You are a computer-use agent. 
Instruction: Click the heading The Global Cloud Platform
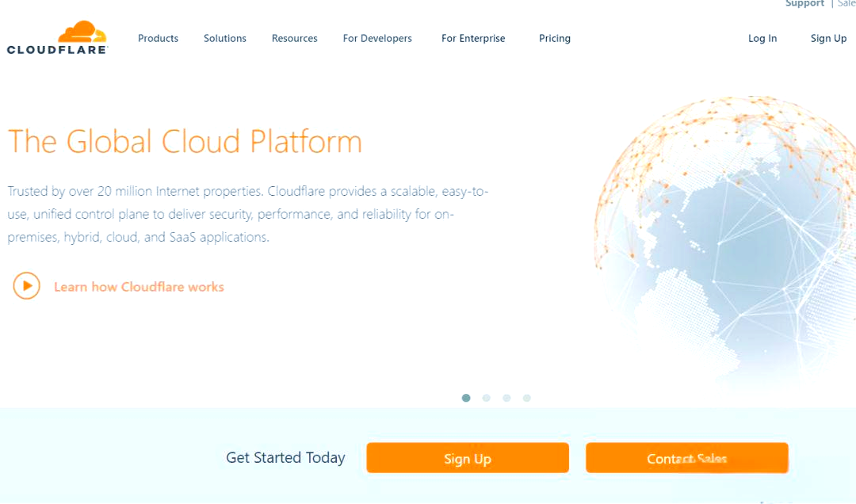click(185, 141)
